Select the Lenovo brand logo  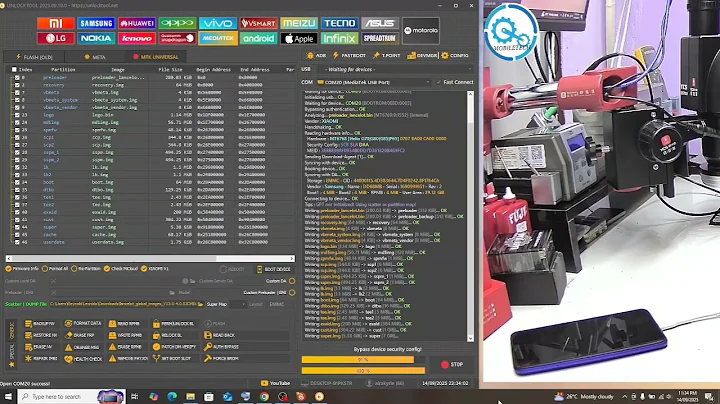tap(137, 38)
